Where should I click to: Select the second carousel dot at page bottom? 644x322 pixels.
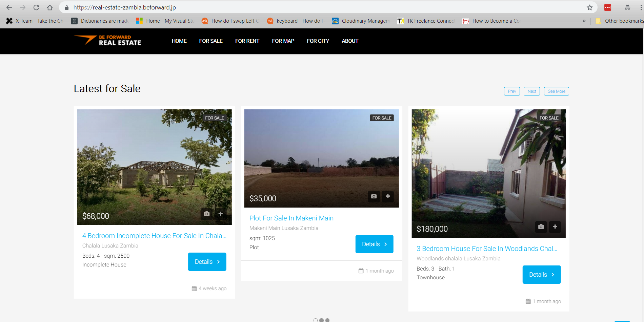321,320
